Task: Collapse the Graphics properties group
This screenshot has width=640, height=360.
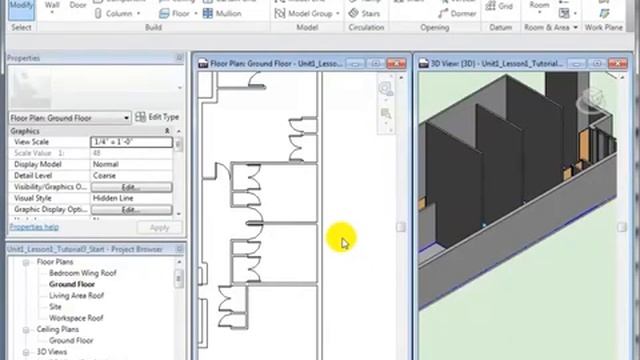Action: [x=167, y=131]
